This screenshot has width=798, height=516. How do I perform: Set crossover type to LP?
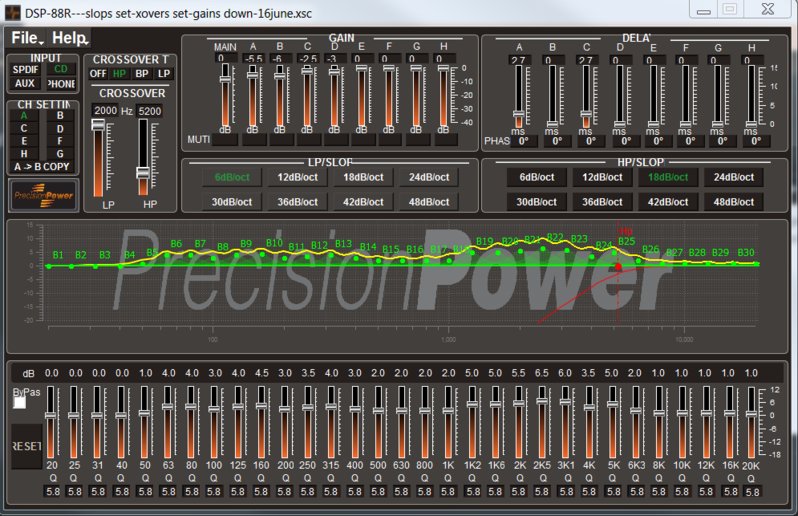coord(164,73)
